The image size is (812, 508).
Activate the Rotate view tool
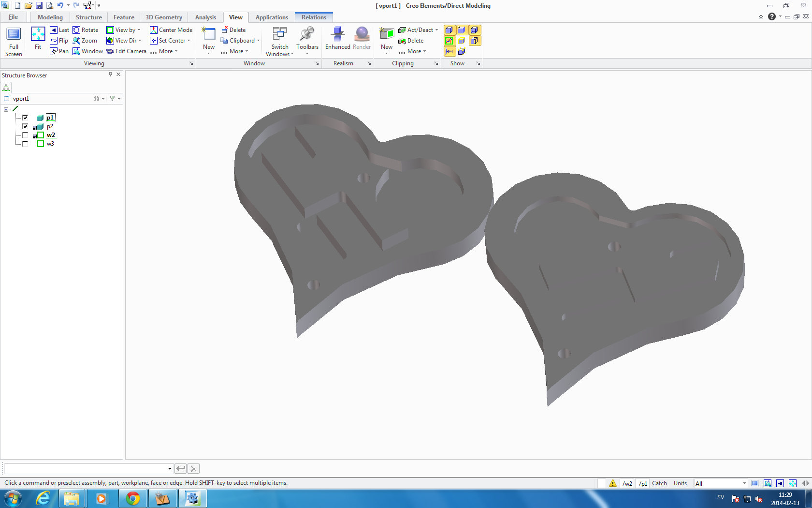(86, 30)
